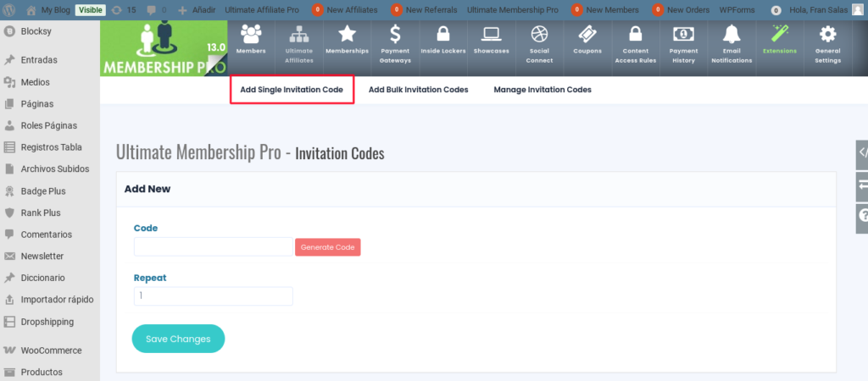Open Extensions magic wand icon
868x381 pixels.
[x=780, y=34]
